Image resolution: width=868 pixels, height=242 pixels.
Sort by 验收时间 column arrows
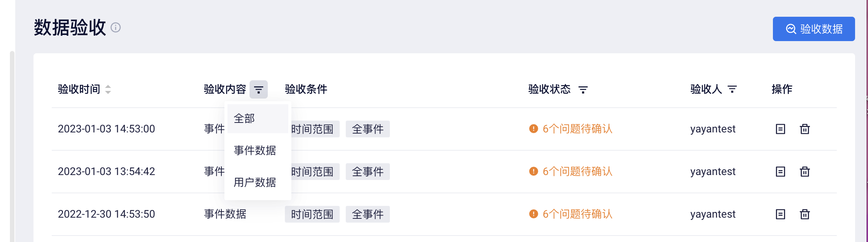point(108,89)
